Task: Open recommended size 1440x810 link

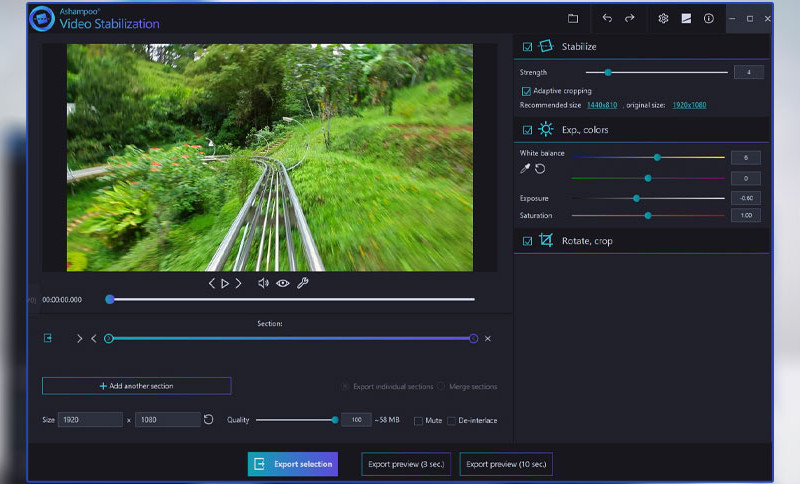Action: 602,105
